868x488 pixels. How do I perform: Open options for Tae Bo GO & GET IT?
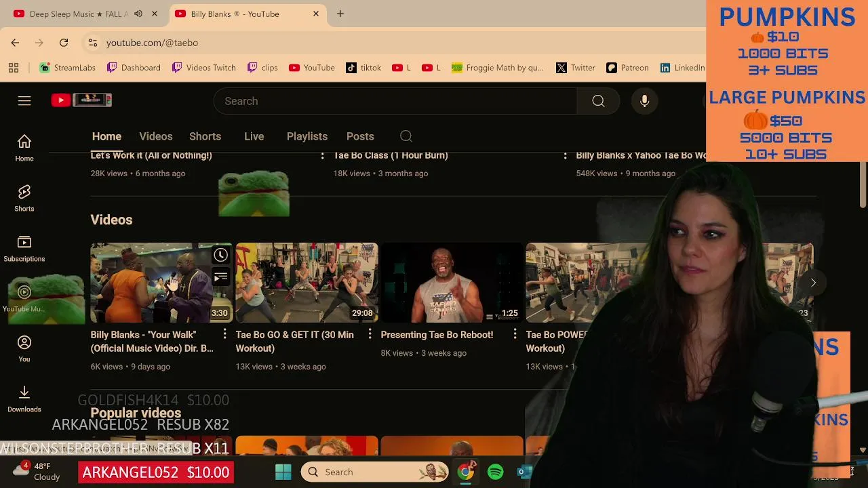(370, 334)
